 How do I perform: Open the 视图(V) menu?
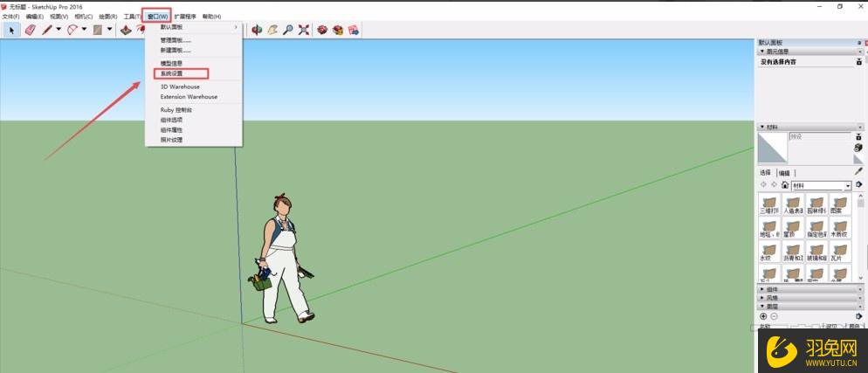tap(59, 17)
